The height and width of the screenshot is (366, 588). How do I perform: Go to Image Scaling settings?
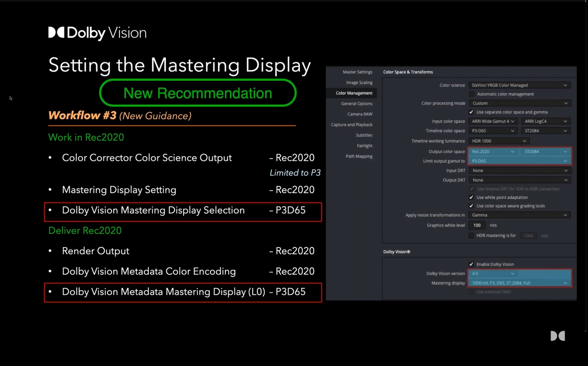coord(359,83)
